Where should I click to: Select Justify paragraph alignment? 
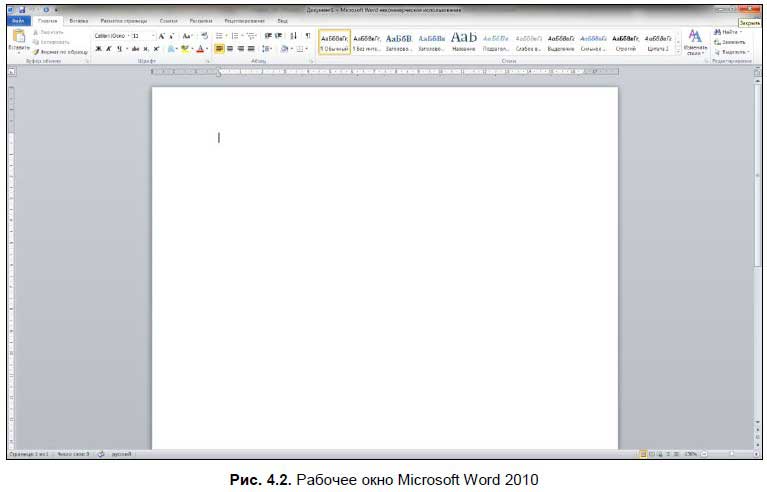(251, 49)
